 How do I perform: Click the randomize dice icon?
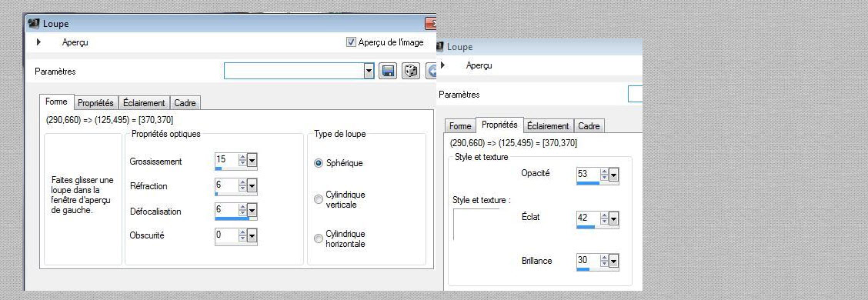tap(411, 71)
